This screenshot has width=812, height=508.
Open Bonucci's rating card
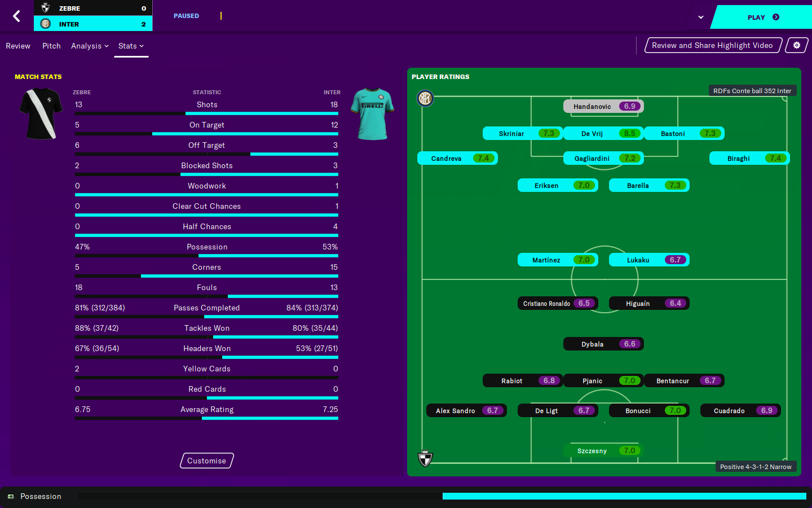click(649, 410)
